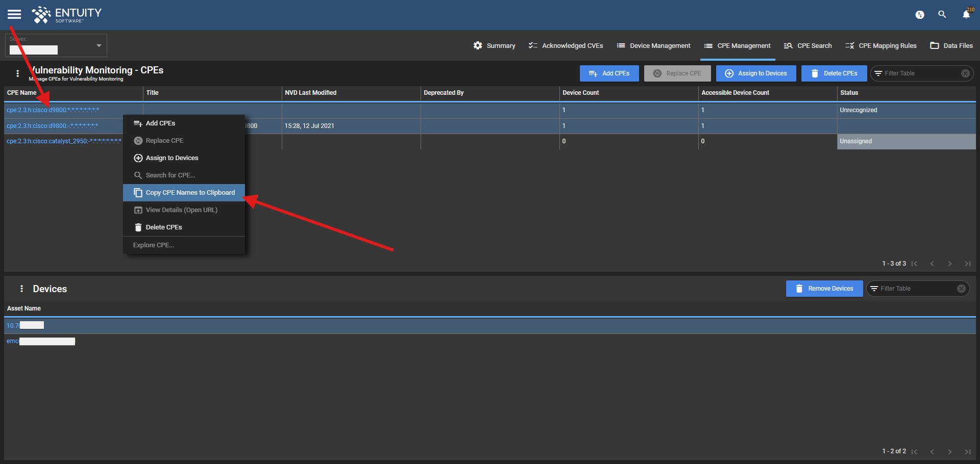Switch to the Summary tab

[x=494, y=45]
